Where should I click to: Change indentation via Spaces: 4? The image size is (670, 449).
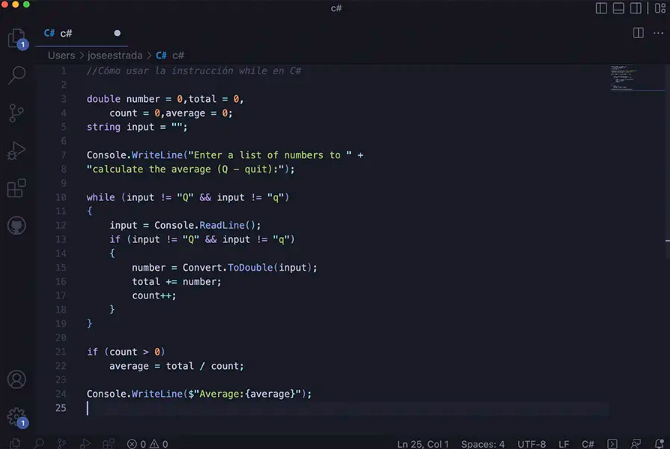(x=482, y=444)
